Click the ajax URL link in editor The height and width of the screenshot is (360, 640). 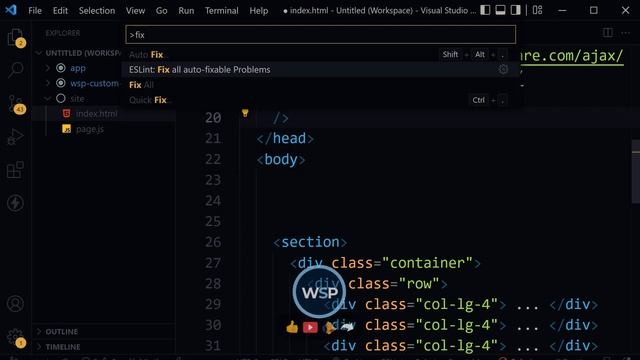tap(572, 56)
